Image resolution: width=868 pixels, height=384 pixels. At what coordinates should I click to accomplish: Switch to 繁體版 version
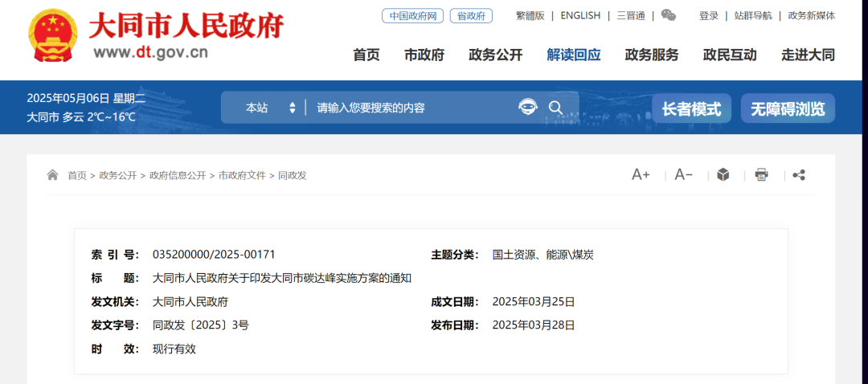point(530,15)
